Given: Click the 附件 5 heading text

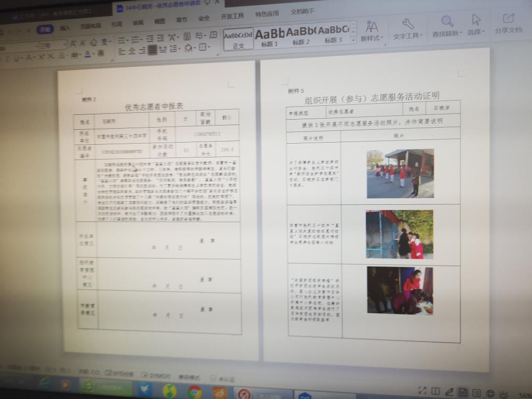Looking at the screenshot, I should click(296, 90).
